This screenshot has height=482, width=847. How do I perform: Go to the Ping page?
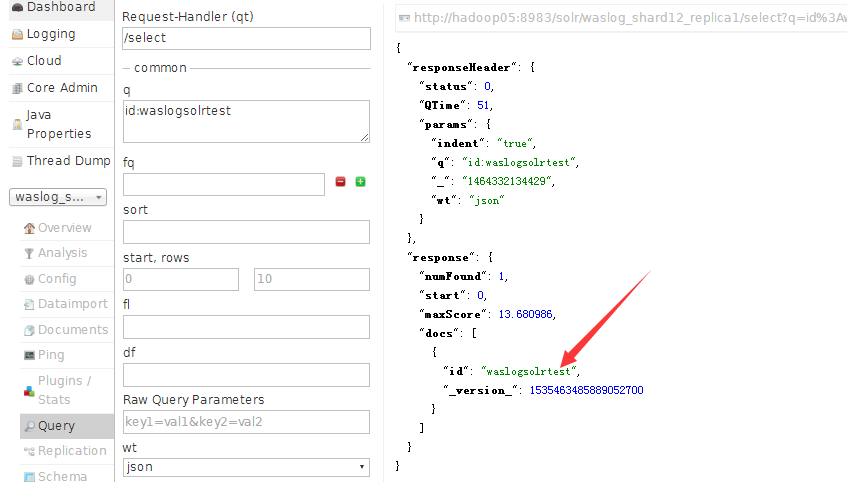click(x=51, y=355)
